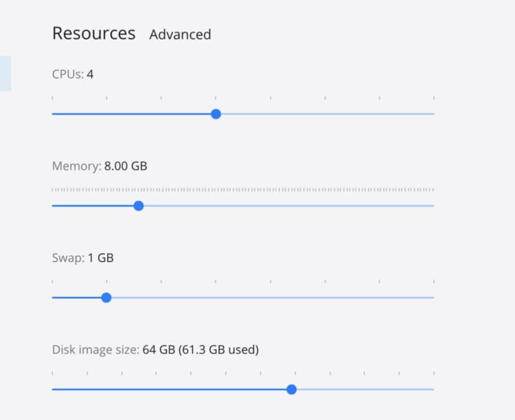Click the CPUs slider handle
The height and width of the screenshot is (420, 515).
pyautogui.click(x=216, y=114)
